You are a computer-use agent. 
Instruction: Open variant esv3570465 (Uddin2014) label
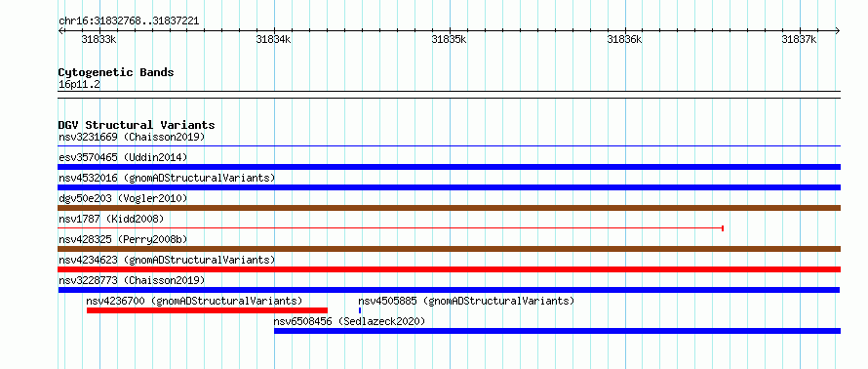click(x=123, y=157)
